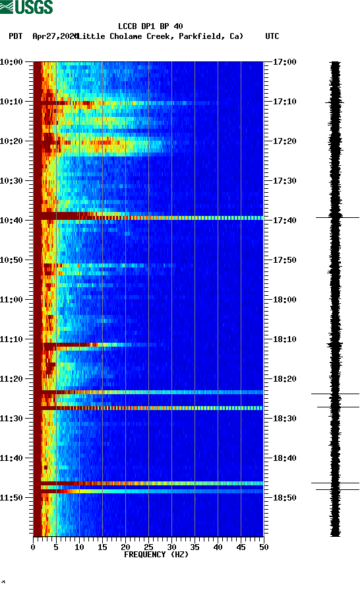This screenshot has height=589, width=364.
Task: Click the 18:30 UTC time label
Action: [284, 419]
